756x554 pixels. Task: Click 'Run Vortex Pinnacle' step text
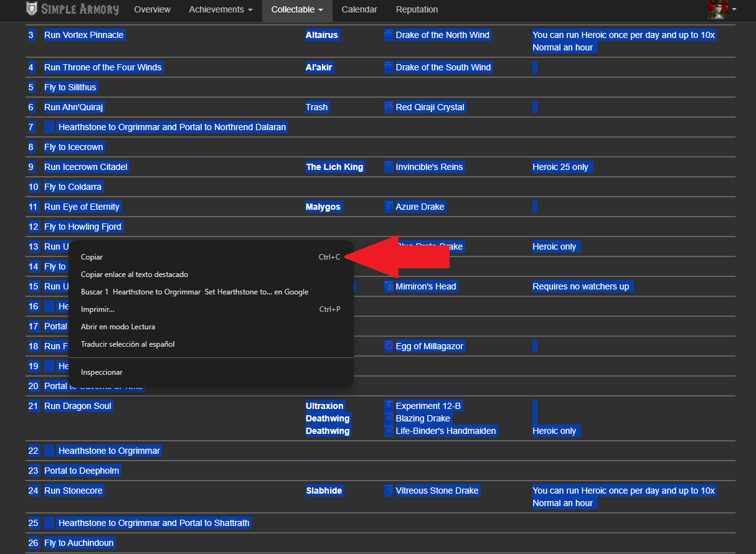(x=84, y=35)
